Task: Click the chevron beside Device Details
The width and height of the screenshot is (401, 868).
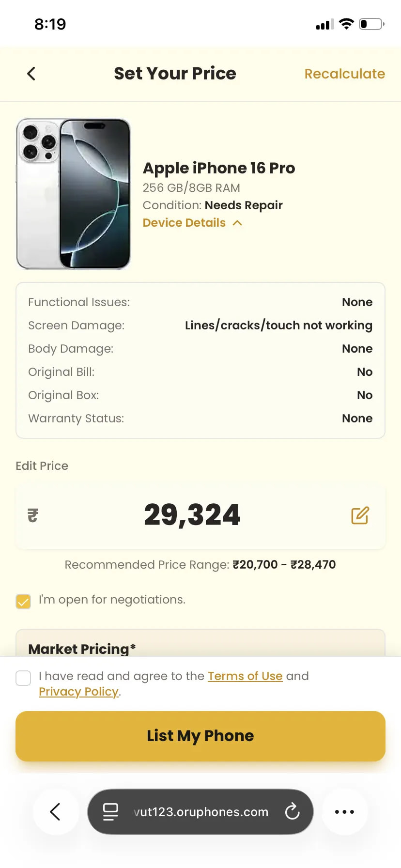Action: click(x=237, y=223)
